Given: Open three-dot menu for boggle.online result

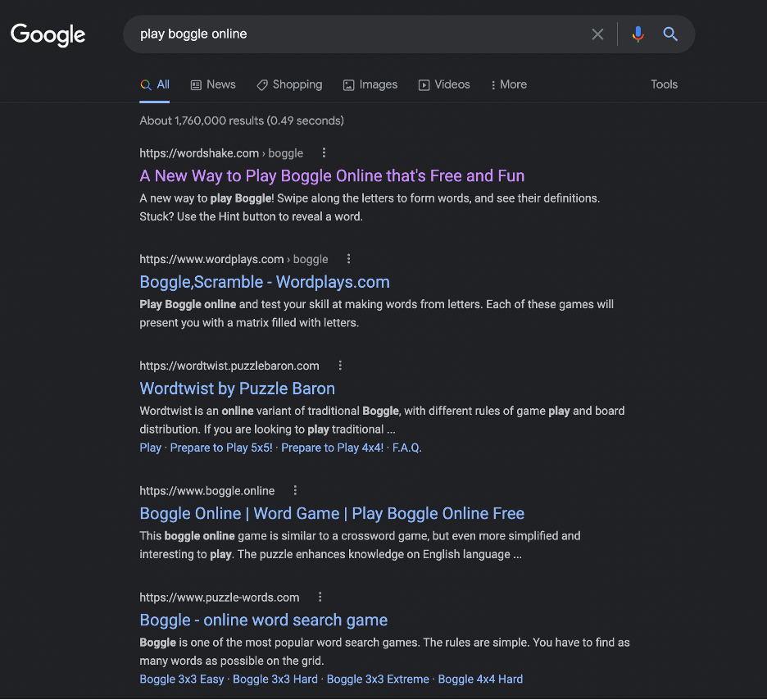Looking at the screenshot, I should 296,491.
